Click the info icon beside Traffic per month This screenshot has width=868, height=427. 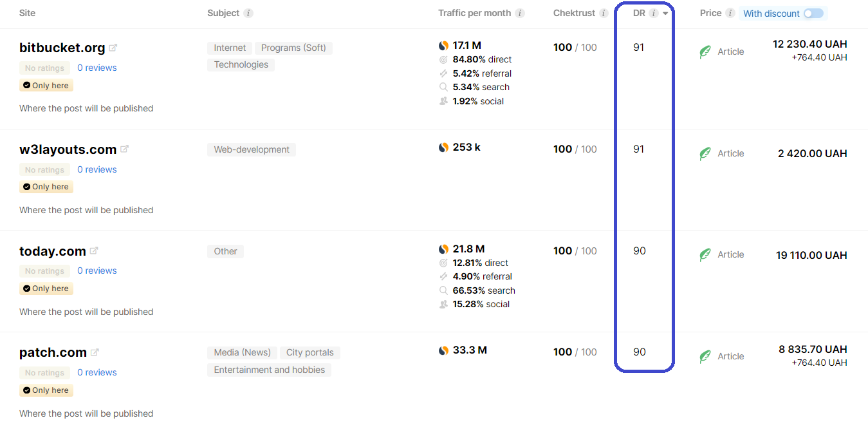(x=521, y=12)
